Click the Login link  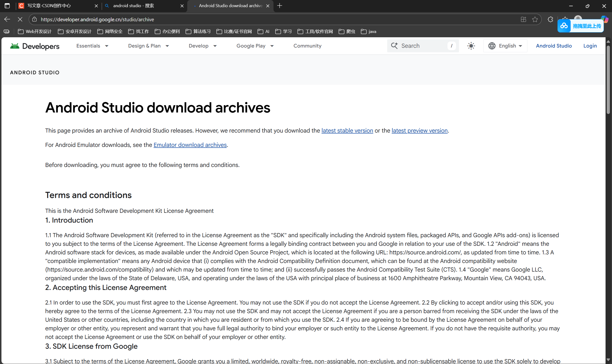click(x=590, y=46)
